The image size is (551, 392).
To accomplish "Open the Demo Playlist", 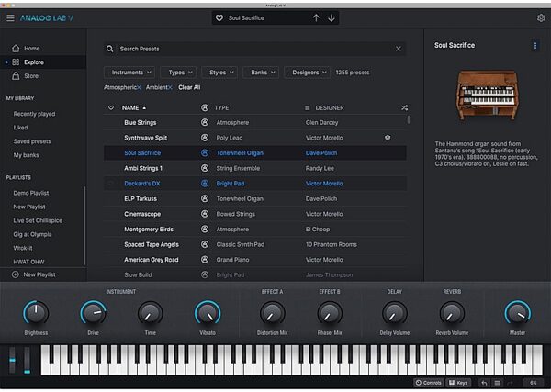I will click(31, 193).
